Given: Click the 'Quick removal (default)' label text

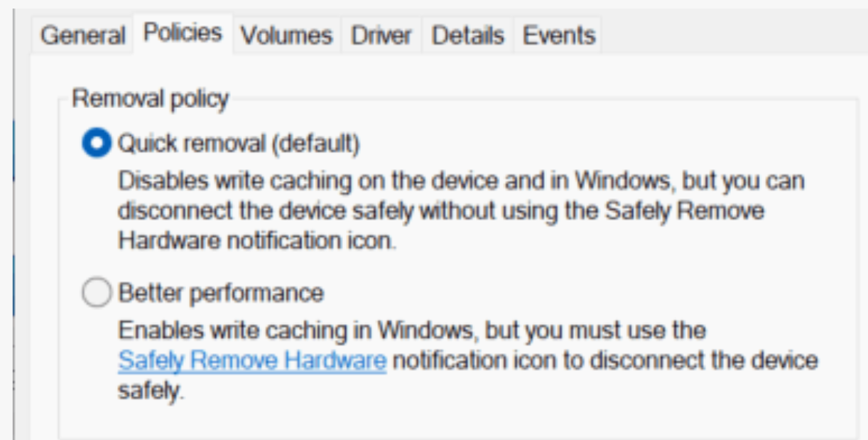Looking at the screenshot, I should 239,144.
